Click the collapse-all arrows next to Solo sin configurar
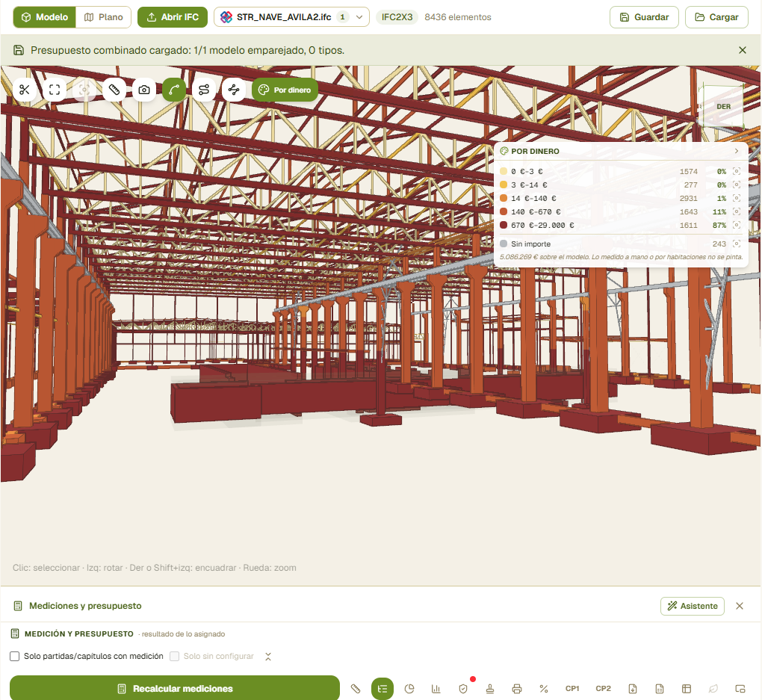This screenshot has width=762, height=700. click(268, 656)
